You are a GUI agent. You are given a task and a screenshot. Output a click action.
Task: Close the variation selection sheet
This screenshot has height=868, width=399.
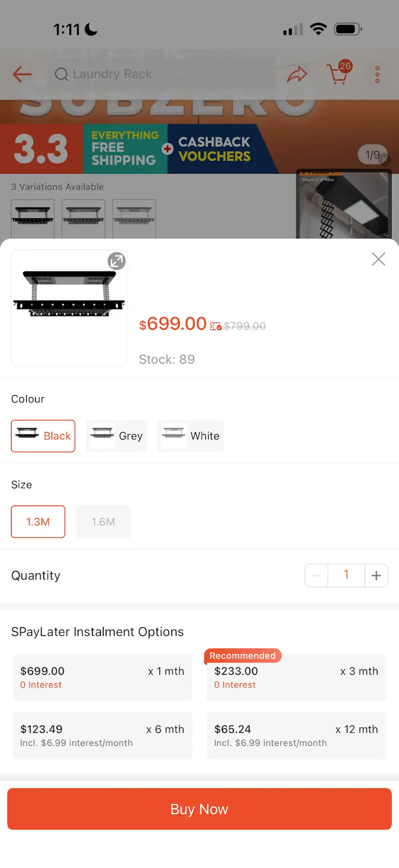click(x=378, y=259)
